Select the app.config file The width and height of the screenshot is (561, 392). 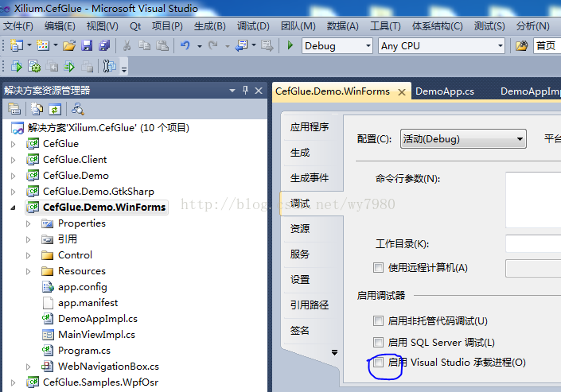[83, 287]
